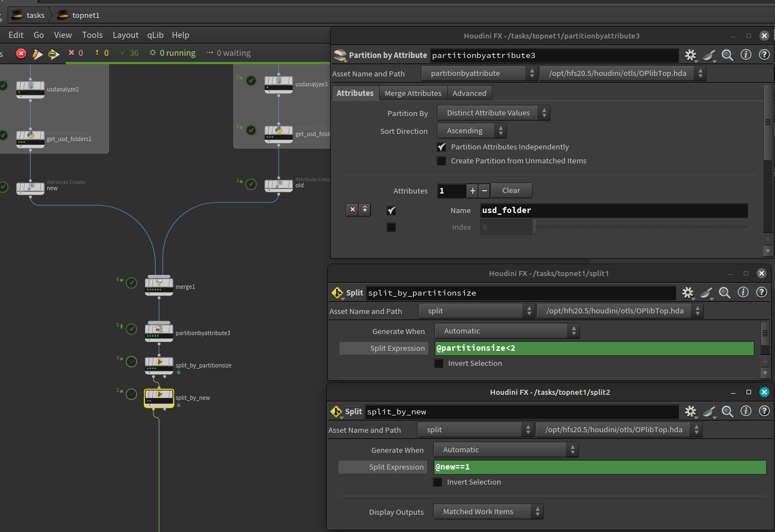Screen dimensions: 775x532
Task: Remove attribute entry with the X button
Action: point(352,209)
